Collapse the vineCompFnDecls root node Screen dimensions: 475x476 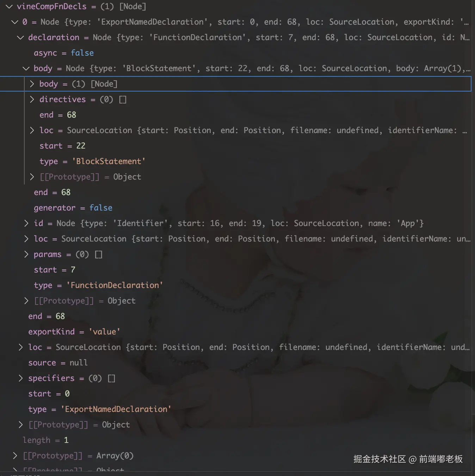[x=9, y=7]
